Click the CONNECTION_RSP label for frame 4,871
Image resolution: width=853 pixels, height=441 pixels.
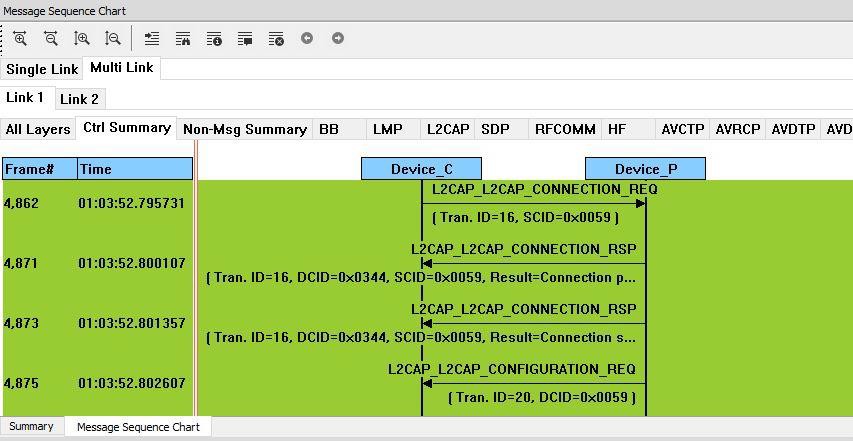click(x=524, y=250)
